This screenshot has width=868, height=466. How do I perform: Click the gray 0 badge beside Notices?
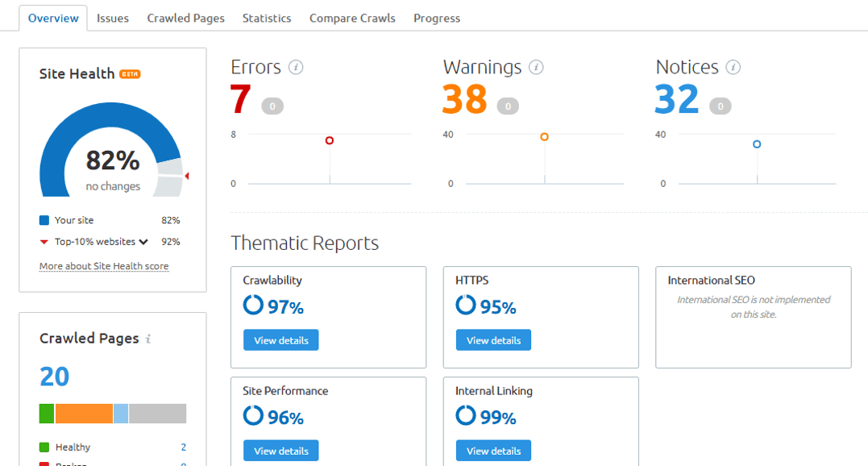[721, 106]
